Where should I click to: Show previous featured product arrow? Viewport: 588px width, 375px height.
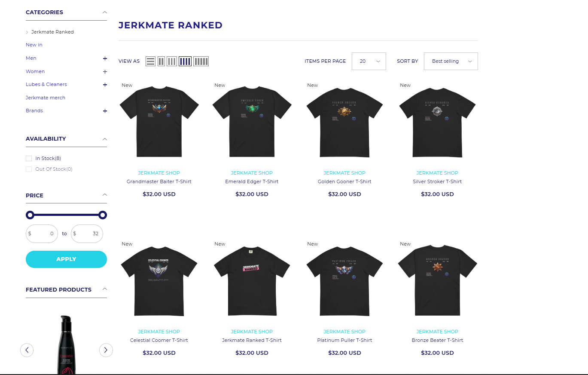click(27, 350)
